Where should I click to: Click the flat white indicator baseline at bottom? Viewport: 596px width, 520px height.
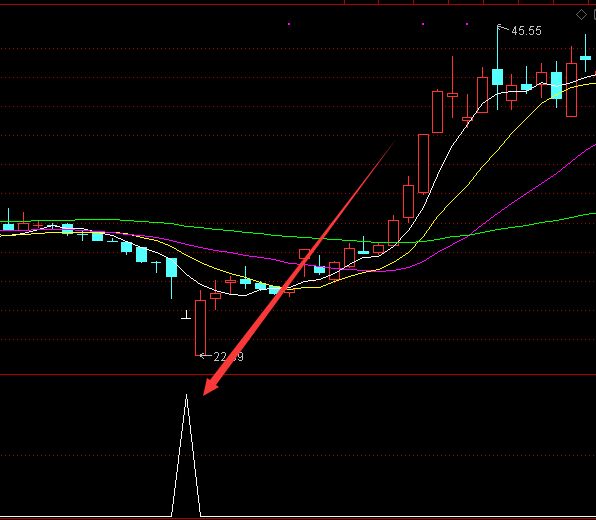click(298, 517)
